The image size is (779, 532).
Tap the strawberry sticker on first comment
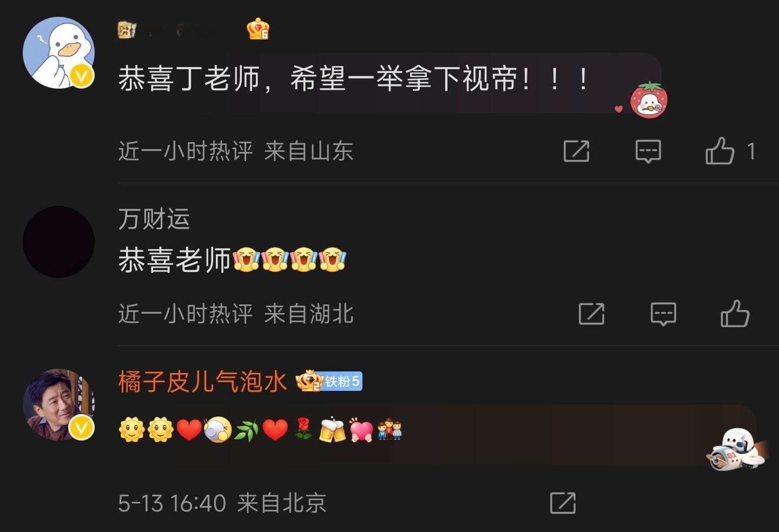tap(649, 99)
